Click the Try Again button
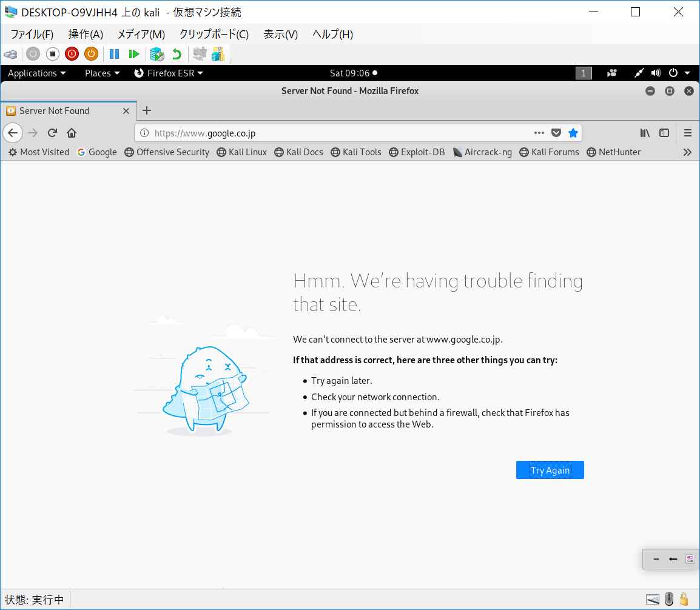700x610 pixels. click(x=550, y=470)
